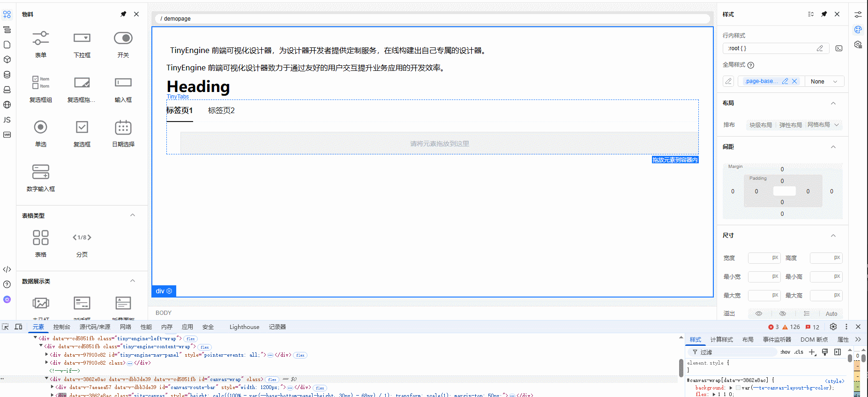Select the 复选框组 checkbox group component

[41, 89]
